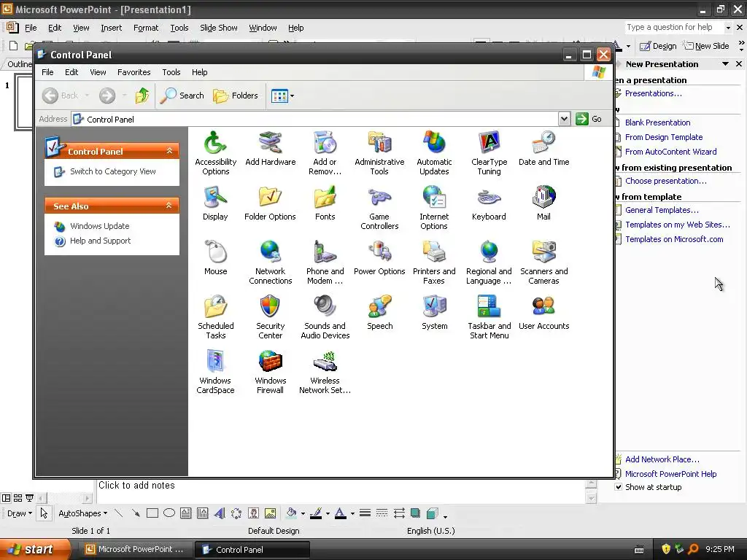This screenshot has width=747, height=560.
Task: Open Windows Update link
Action: coord(99,226)
